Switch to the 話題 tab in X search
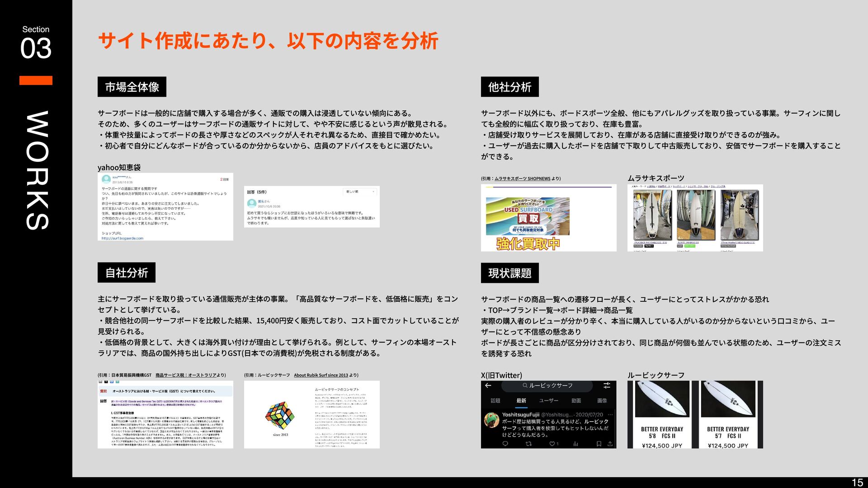This screenshot has width=868, height=488. click(x=495, y=400)
